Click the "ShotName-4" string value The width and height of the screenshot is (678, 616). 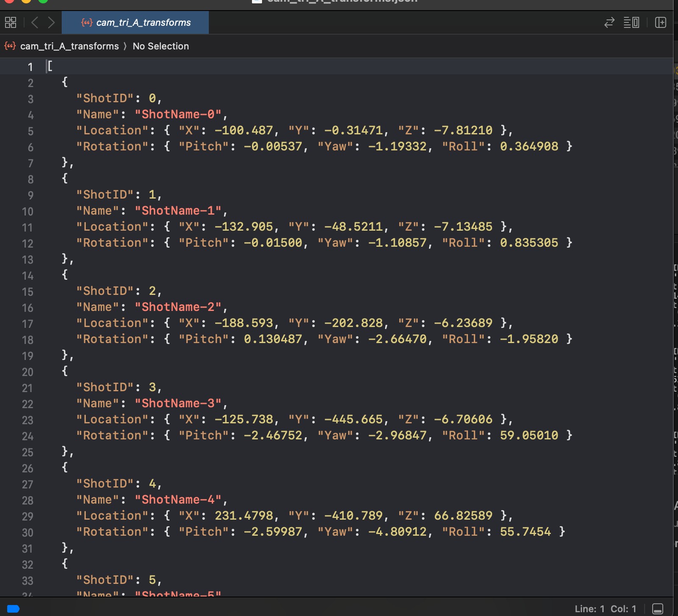(x=178, y=499)
